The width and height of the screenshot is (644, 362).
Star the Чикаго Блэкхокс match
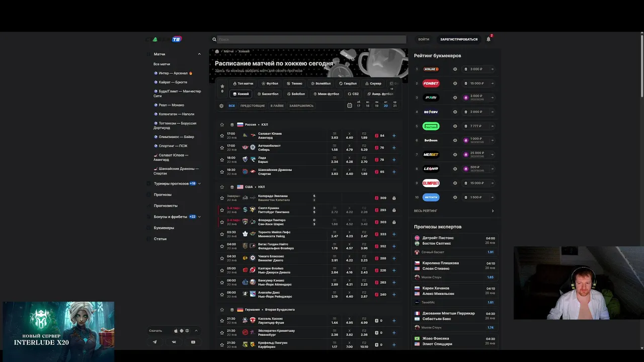222,258
